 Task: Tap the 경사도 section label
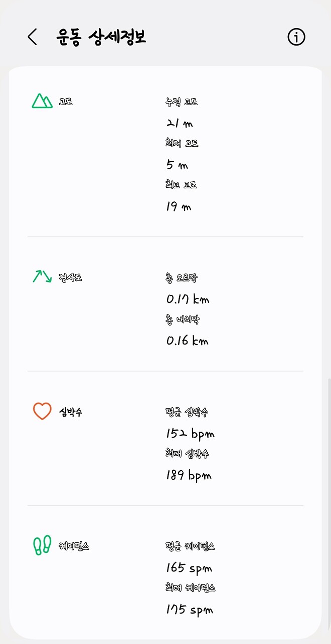72,277
